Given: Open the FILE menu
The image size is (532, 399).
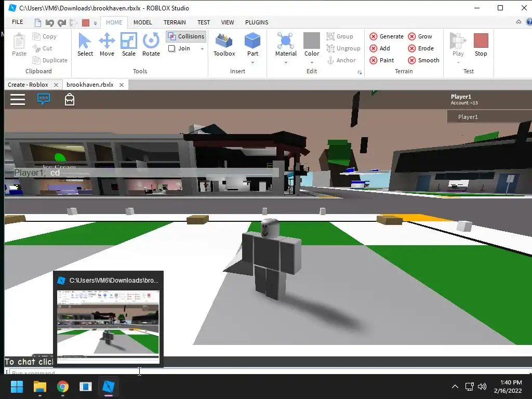Looking at the screenshot, I should pyautogui.click(x=17, y=22).
